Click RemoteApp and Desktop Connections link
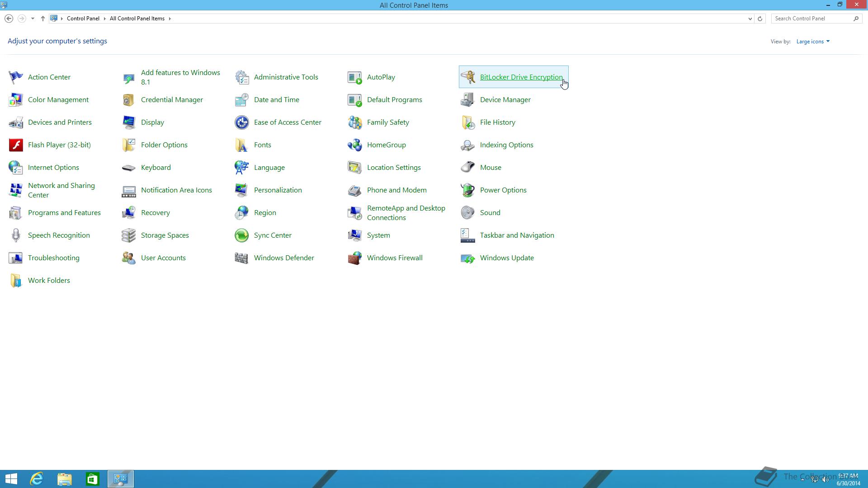Image resolution: width=868 pixels, height=488 pixels. [x=406, y=213]
